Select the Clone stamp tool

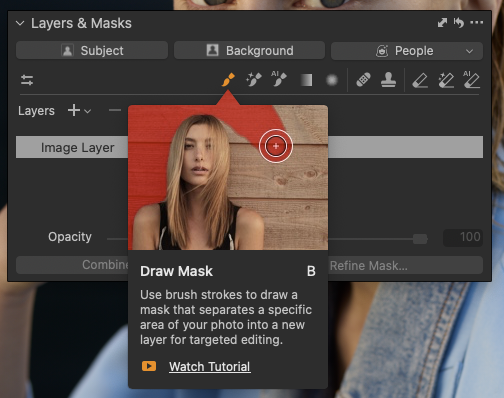pos(389,80)
